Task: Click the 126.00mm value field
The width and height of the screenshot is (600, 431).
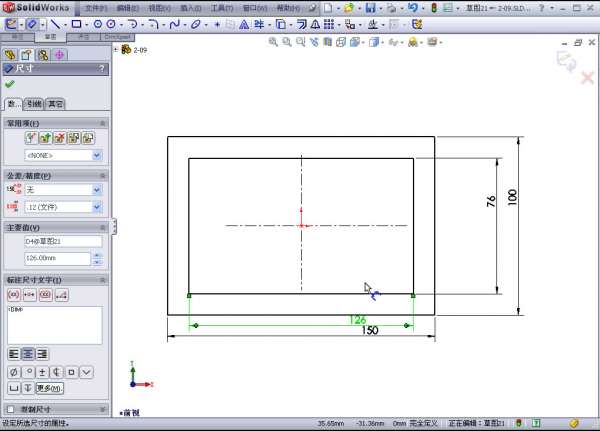Action: pos(55,258)
